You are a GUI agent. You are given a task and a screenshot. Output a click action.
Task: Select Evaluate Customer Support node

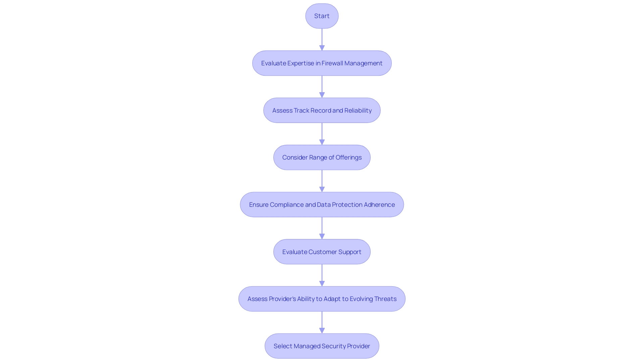[322, 251]
